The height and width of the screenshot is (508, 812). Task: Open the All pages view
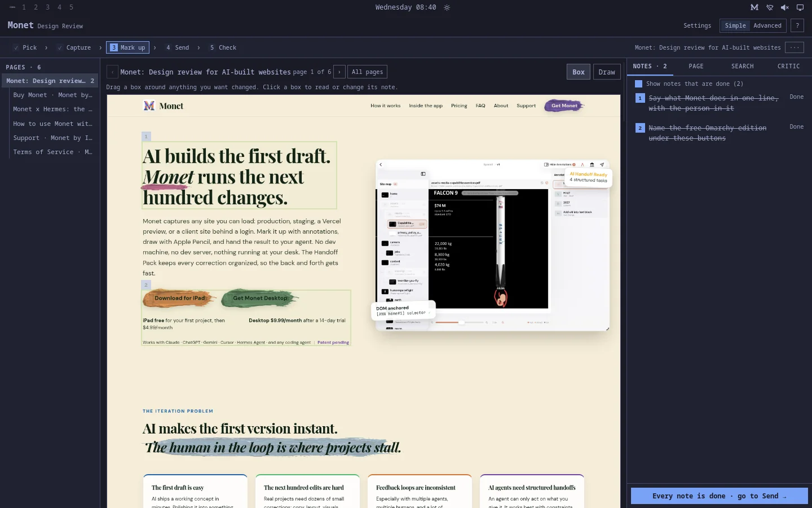(367, 72)
